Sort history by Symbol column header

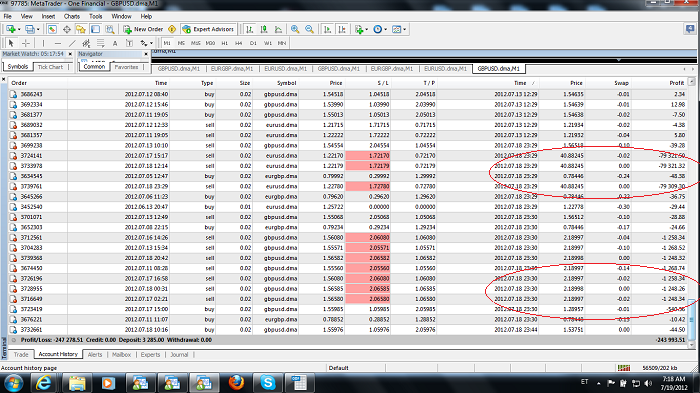click(x=286, y=83)
